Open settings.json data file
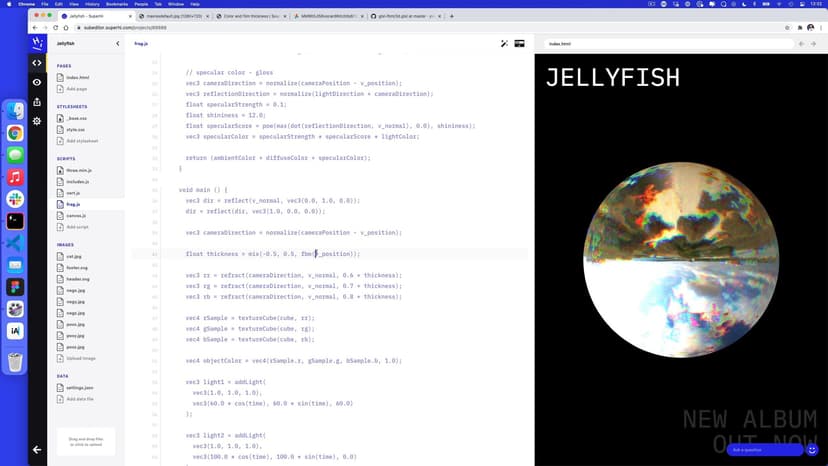Screen dimensions: 828x466 click(x=80, y=388)
